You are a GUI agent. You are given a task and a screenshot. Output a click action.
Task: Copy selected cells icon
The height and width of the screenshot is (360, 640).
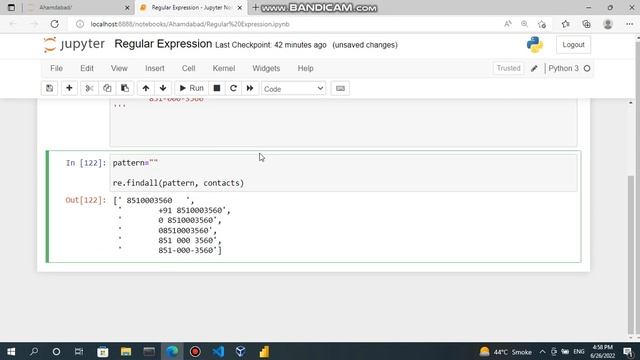[107, 88]
